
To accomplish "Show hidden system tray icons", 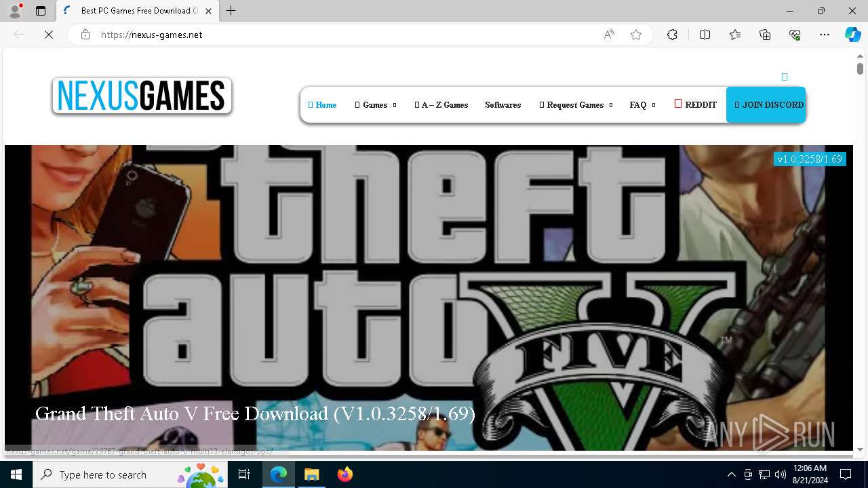I will coord(731,474).
